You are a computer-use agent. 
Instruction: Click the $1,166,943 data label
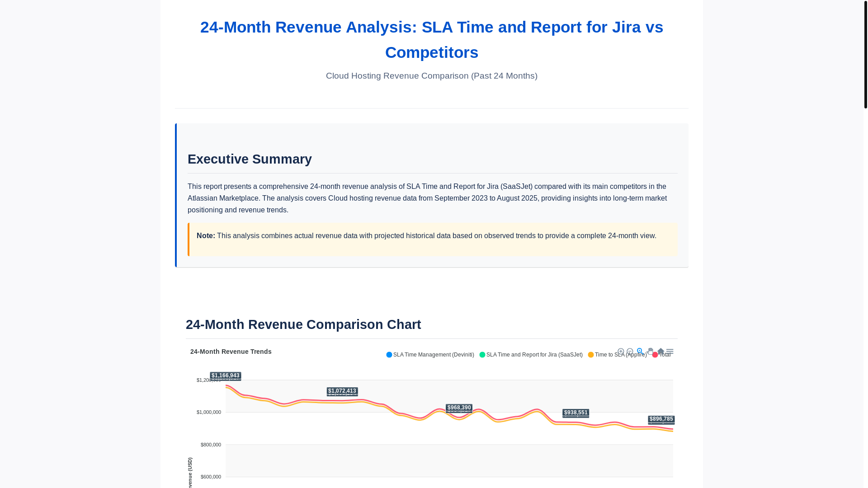226,375
